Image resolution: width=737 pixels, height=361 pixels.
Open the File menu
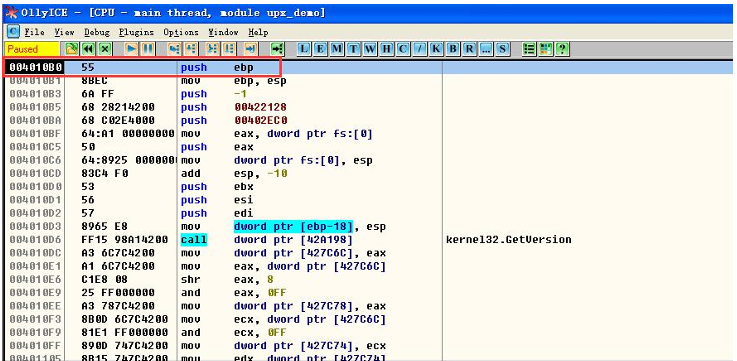tap(34, 32)
